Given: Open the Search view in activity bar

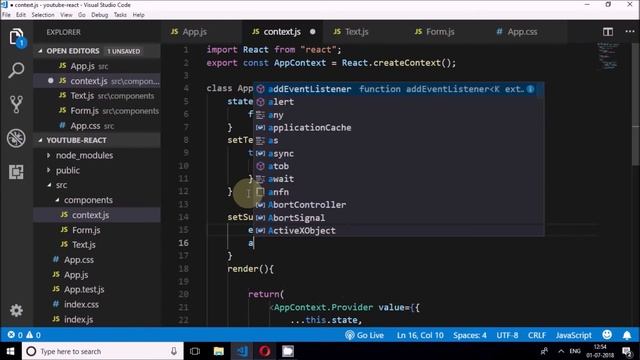Looking at the screenshot, I should pos(16,71).
